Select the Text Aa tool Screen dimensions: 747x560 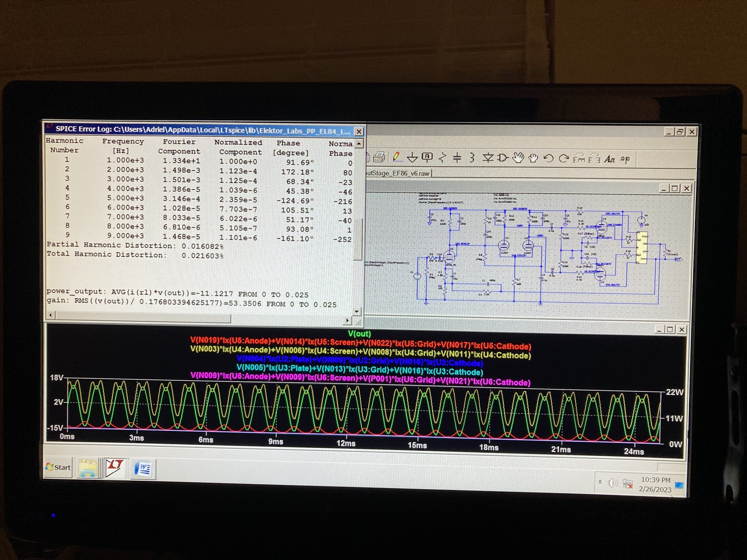(609, 159)
